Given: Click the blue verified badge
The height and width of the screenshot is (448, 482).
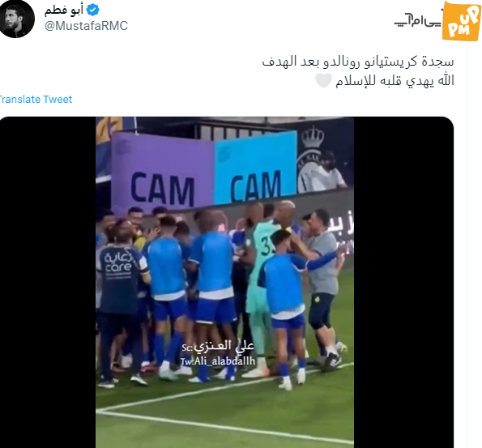Looking at the screenshot, I should [92, 11].
